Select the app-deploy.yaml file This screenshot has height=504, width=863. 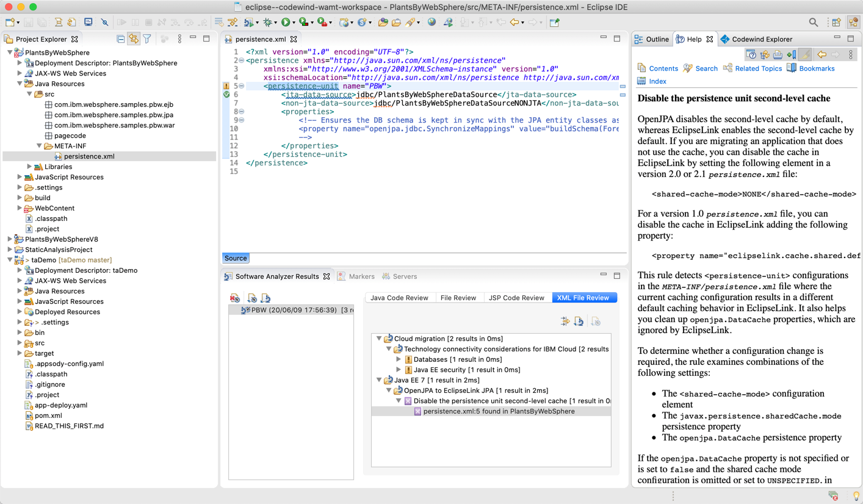pyautogui.click(x=61, y=405)
